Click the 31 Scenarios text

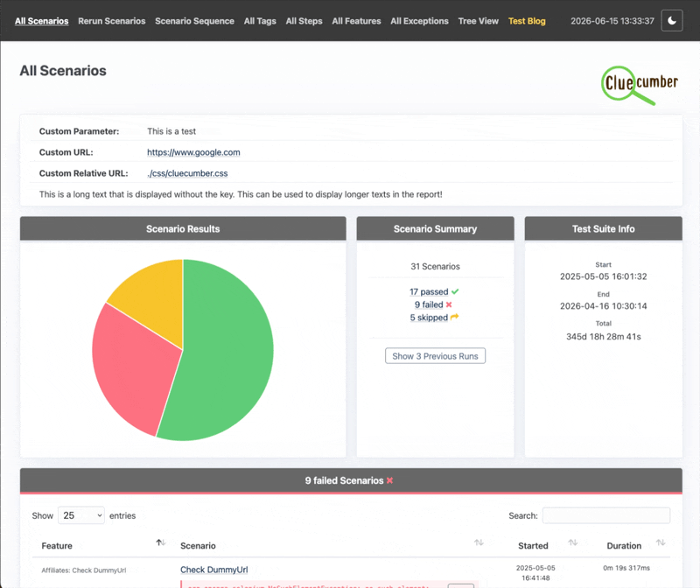(435, 266)
